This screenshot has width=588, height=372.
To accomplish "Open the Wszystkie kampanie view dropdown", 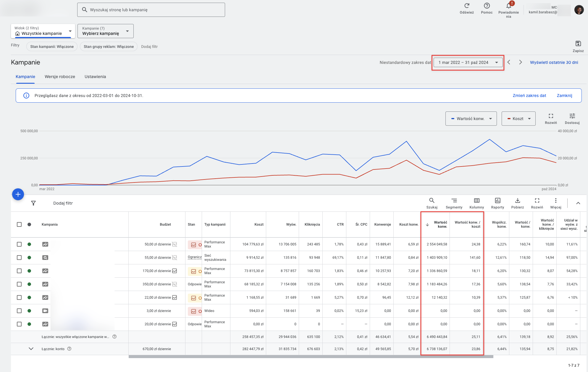I will pos(43,31).
